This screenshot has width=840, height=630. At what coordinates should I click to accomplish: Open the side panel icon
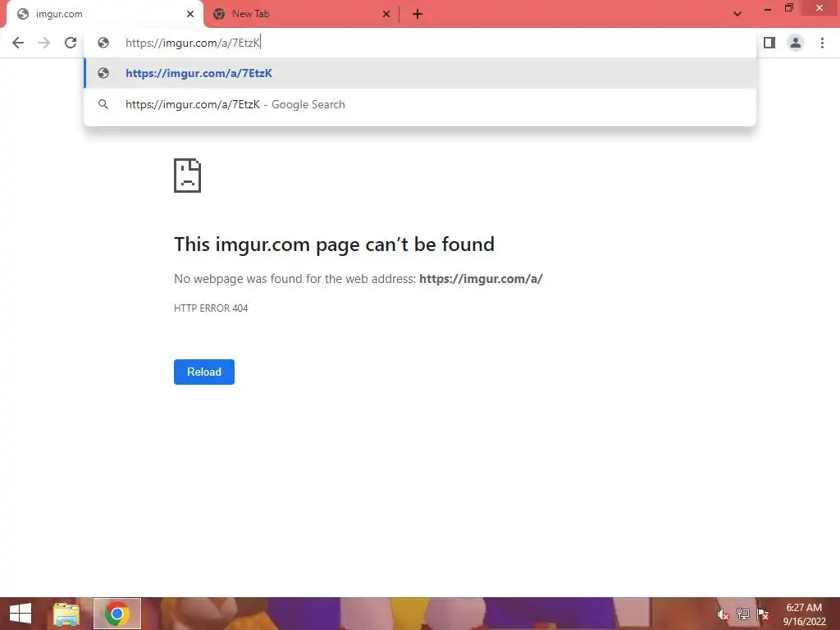pos(769,43)
